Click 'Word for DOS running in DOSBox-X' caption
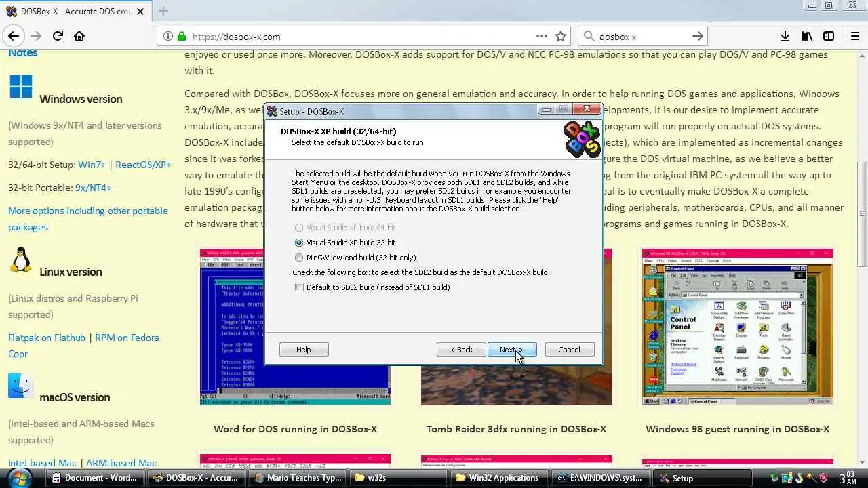Screen dimensions: 868x488 (x=295, y=429)
